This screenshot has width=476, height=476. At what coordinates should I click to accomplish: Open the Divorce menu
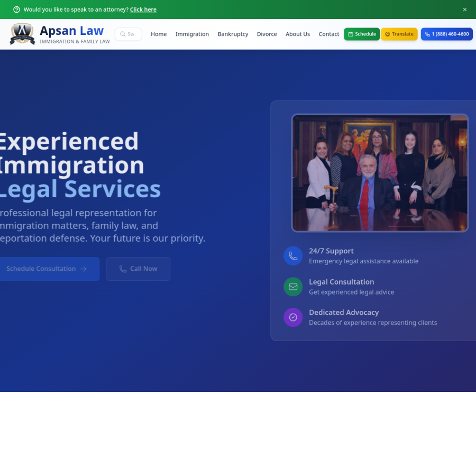267,34
